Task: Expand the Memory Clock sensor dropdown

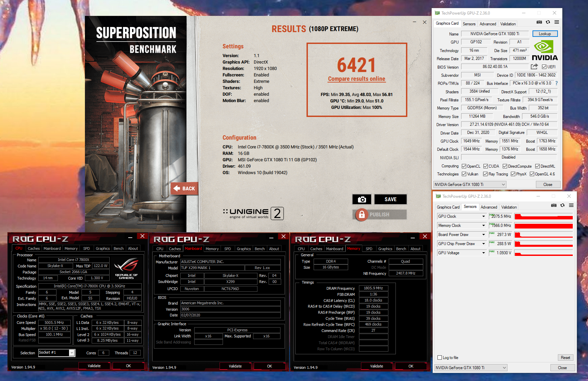Action: (x=483, y=225)
